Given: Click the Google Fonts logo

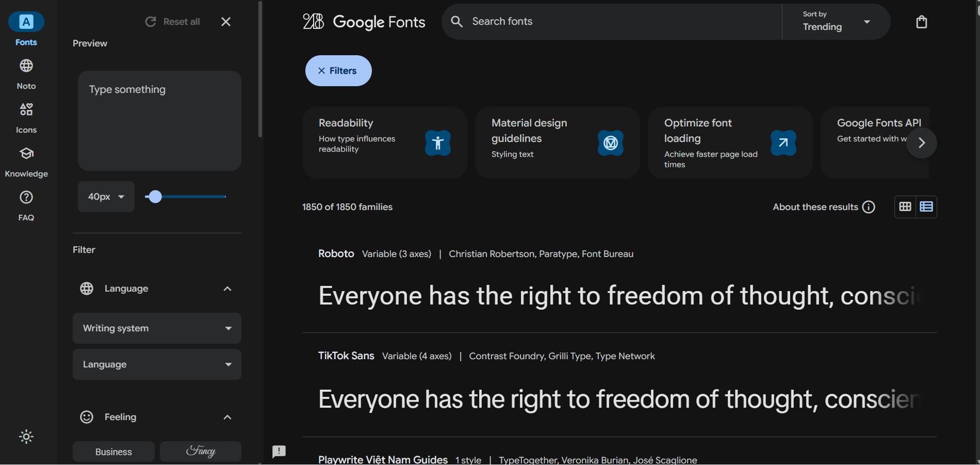Looking at the screenshot, I should pyautogui.click(x=364, y=22).
